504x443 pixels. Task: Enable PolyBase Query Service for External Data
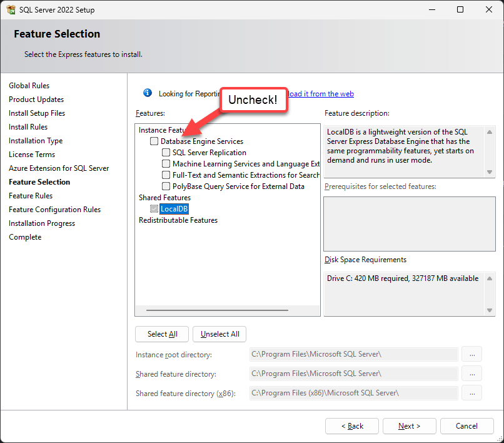click(166, 186)
